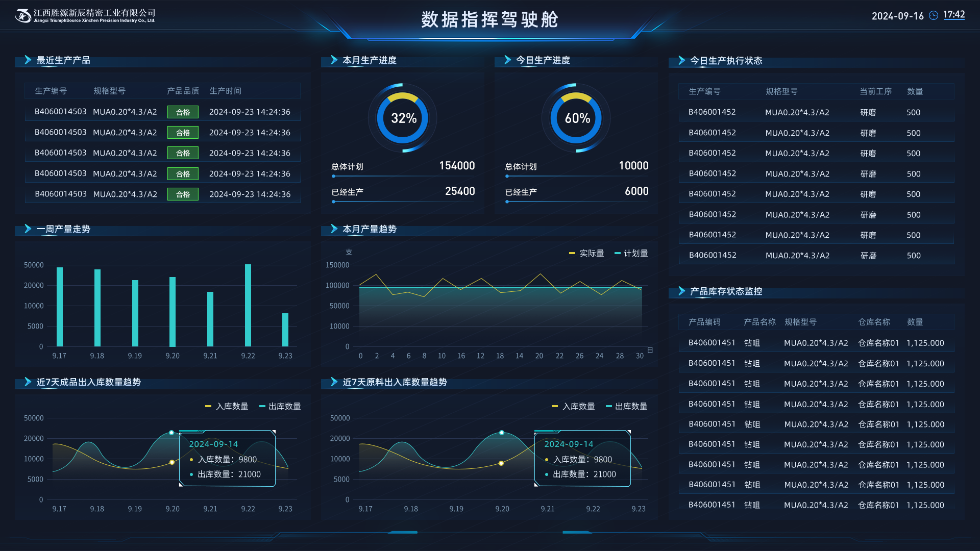This screenshot has width=980, height=551.
Task: Click the first B406001451 inventory row
Action: 712,343
